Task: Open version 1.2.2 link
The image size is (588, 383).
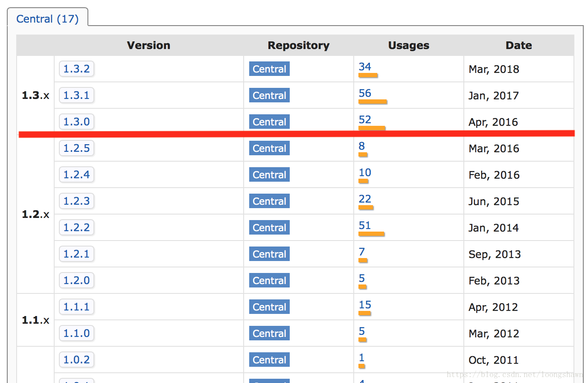Action: 77,227
